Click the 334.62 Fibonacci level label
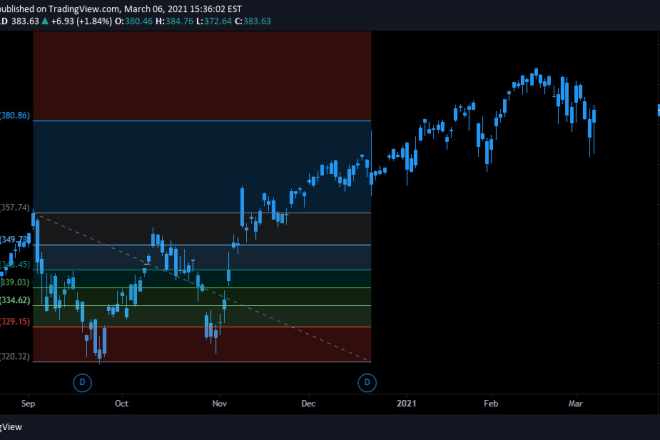 point(15,300)
